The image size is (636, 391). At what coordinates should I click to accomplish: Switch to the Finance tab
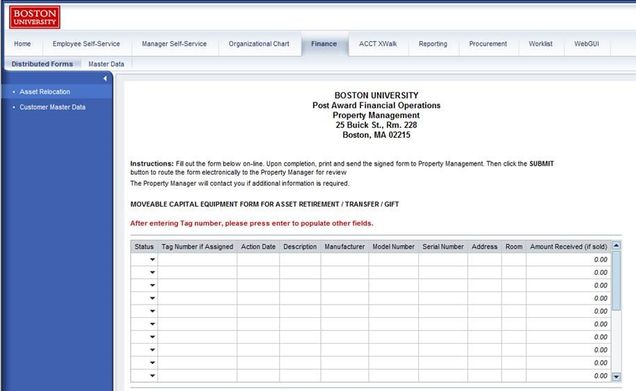[x=324, y=44]
